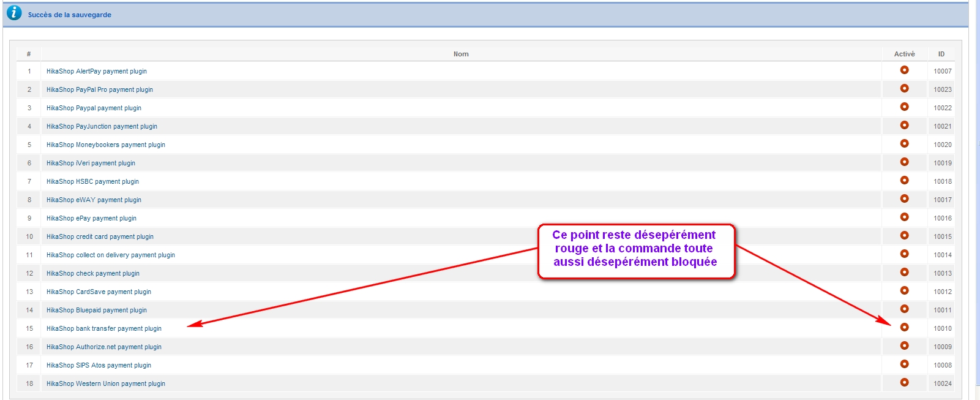
Task: Select ID cell 10015
Action: [943, 237]
